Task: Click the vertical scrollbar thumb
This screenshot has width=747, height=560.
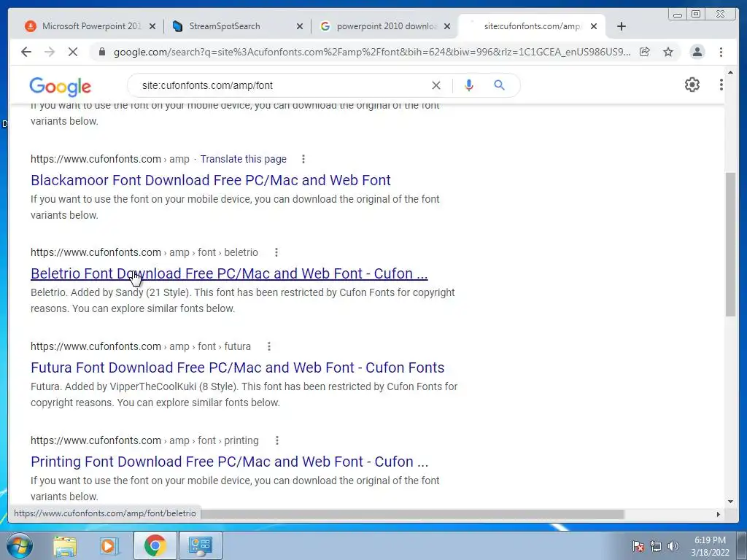Action: [x=730, y=244]
